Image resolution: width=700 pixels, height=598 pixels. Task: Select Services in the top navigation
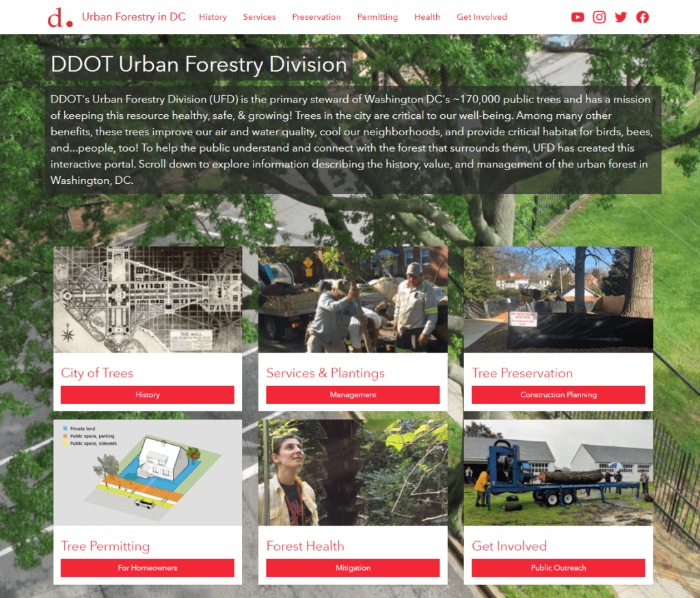tap(259, 17)
